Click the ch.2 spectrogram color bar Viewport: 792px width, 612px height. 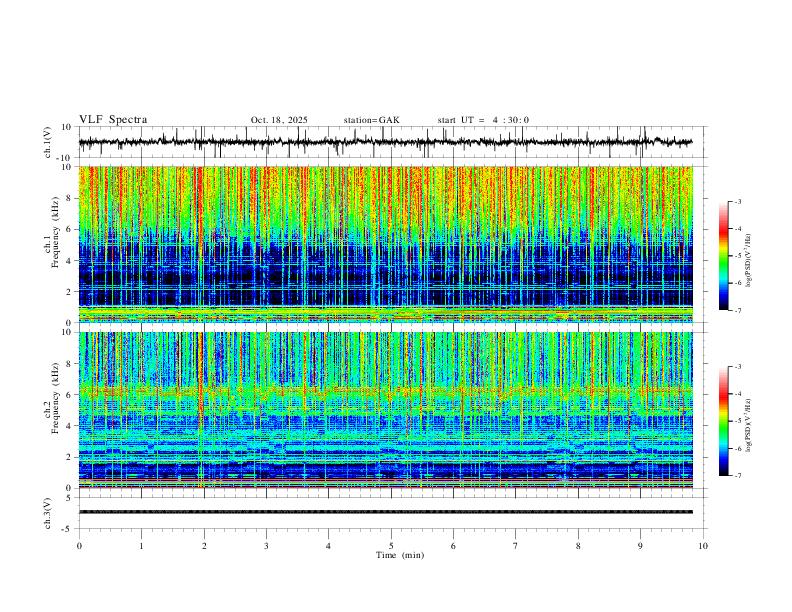723,421
